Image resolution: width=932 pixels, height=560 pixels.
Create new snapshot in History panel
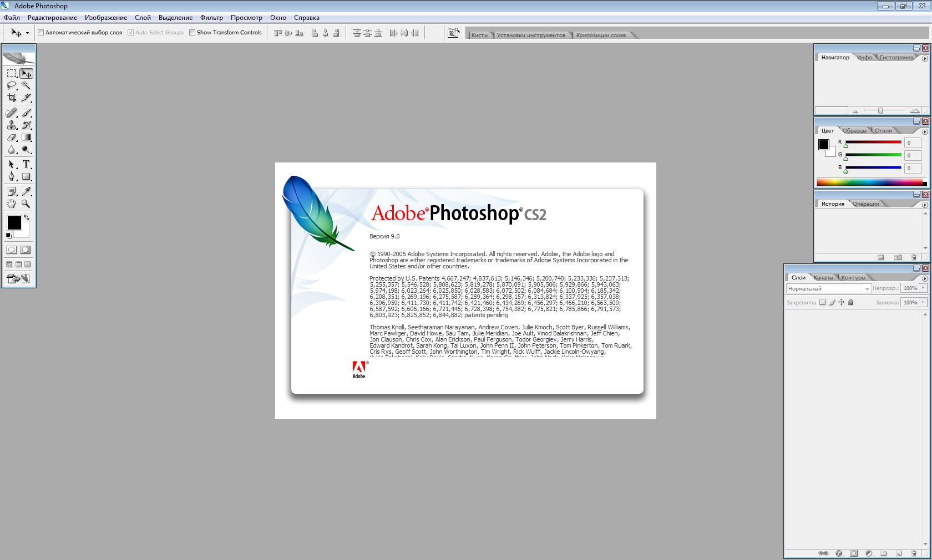tap(898, 257)
